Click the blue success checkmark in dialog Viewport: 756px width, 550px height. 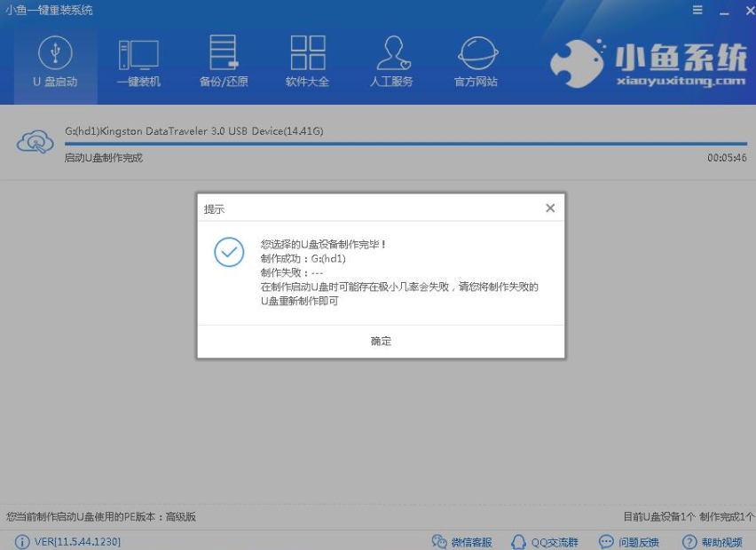pyautogui.click(x=230, y=253)
